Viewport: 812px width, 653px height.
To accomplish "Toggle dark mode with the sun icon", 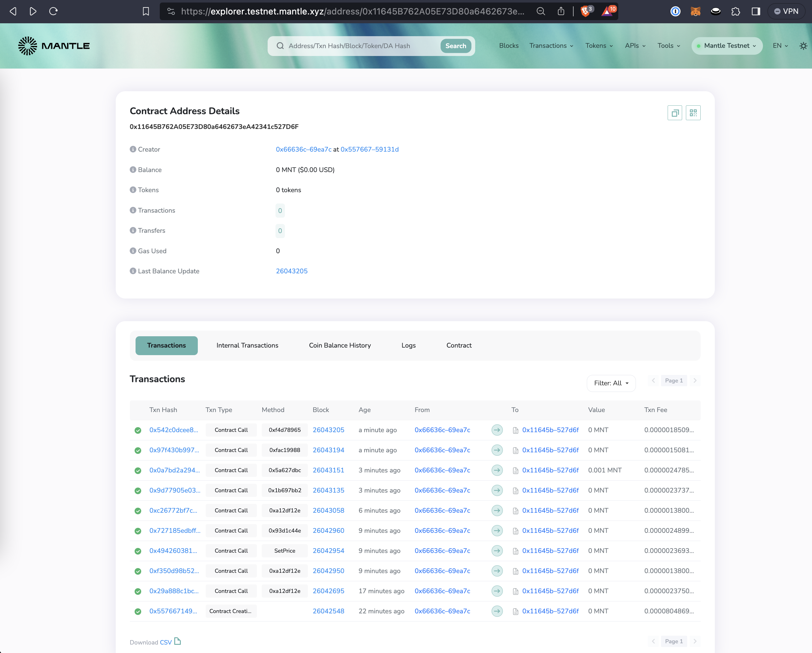I will point(803,46).
